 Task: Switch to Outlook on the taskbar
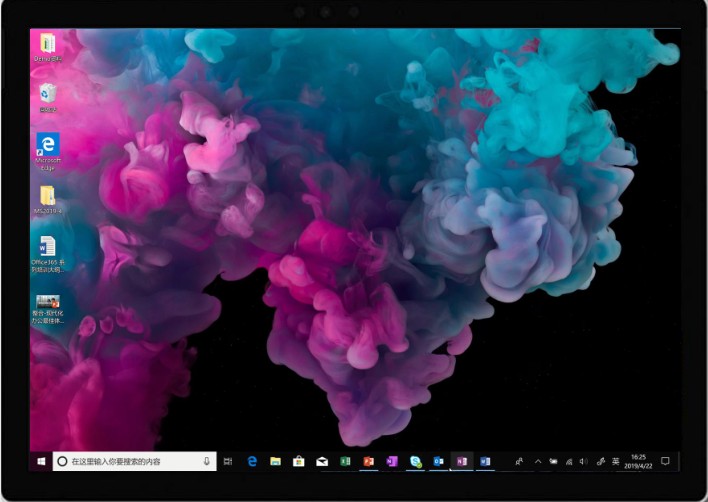coord(438,461)
